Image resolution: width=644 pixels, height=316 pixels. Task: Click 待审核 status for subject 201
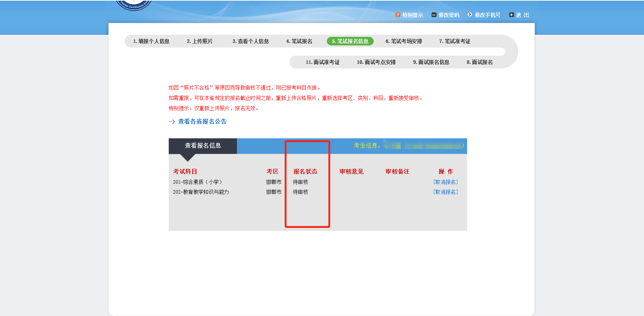301,182
